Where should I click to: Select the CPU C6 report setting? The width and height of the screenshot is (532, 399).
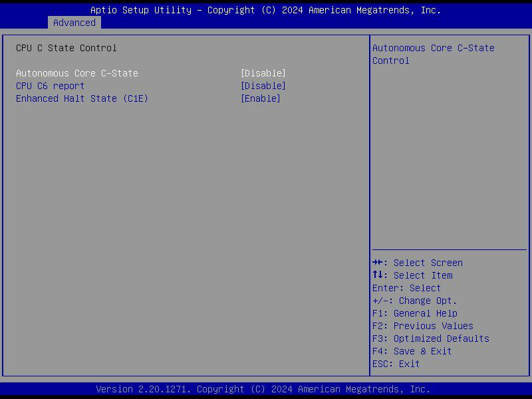(x=50, y=86)
